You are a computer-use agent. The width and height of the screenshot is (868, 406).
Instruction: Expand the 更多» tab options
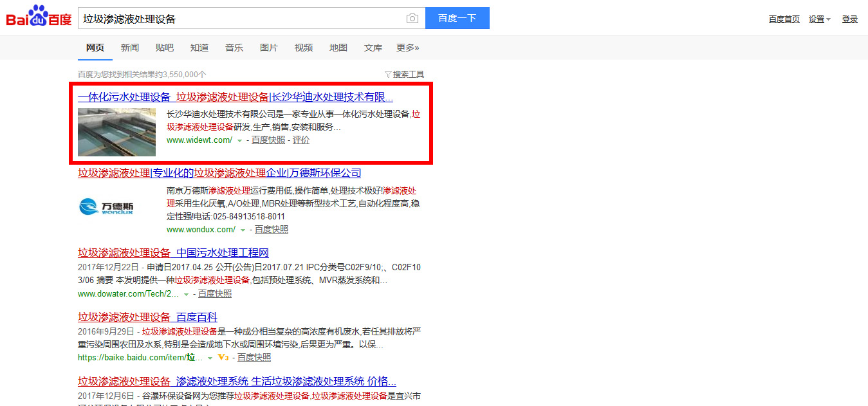[x=407, y=48]
